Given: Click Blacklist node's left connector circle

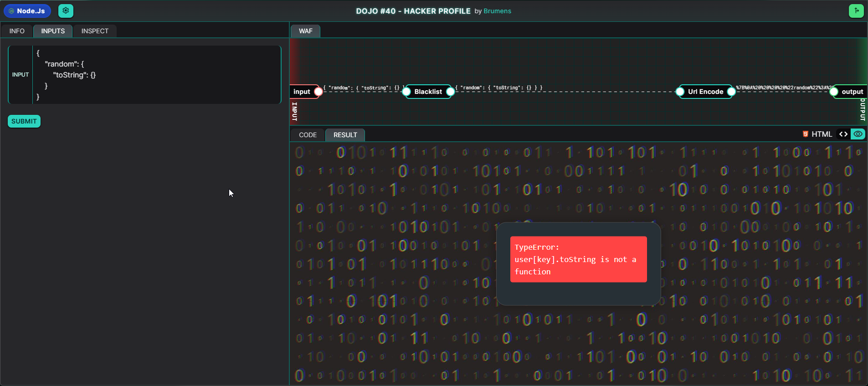Looking at the screenshot, I should click(x=406, y=92).
